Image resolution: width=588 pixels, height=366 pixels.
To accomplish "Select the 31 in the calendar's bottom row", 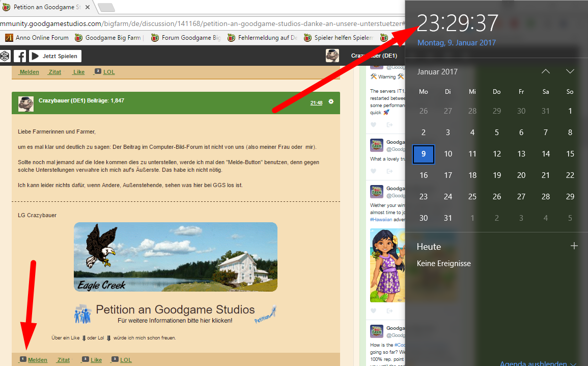I will pyautogui.click(x=448, y=218).
